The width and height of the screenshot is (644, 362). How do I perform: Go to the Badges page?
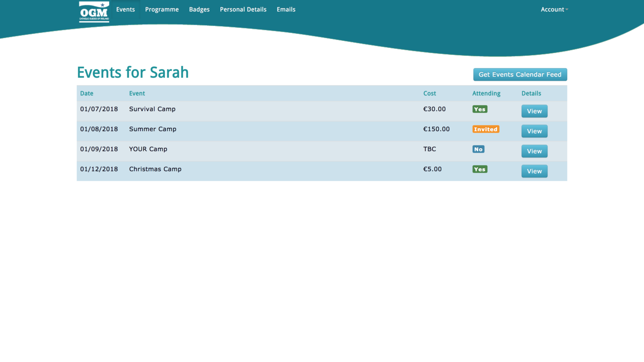click(199, 9)
